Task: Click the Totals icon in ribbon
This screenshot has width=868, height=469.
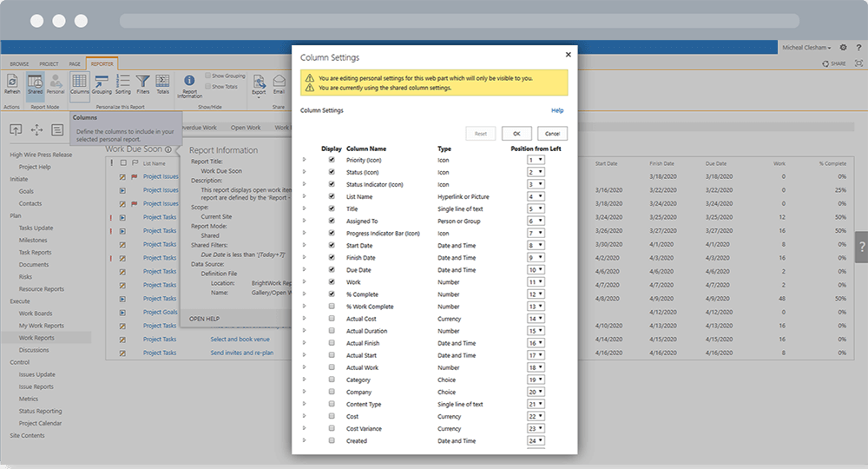Action: pos(162,83)
